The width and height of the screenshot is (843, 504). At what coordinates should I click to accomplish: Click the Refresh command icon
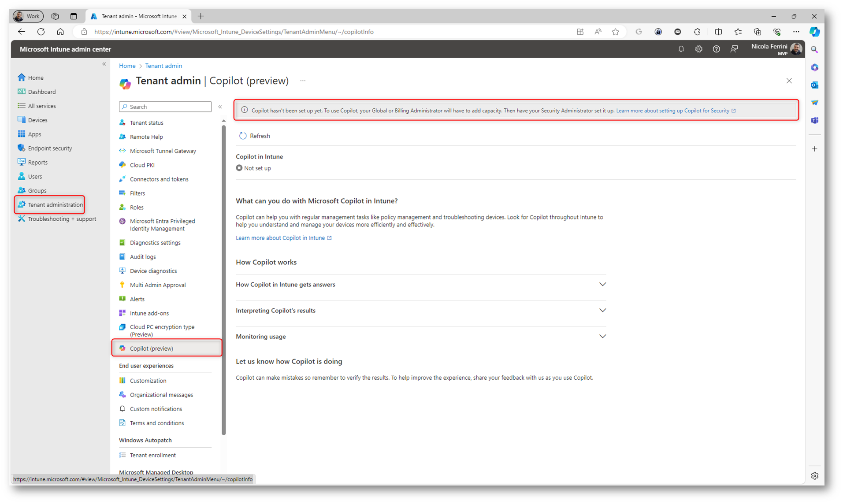pyautogui.click(x=243, y=136)
